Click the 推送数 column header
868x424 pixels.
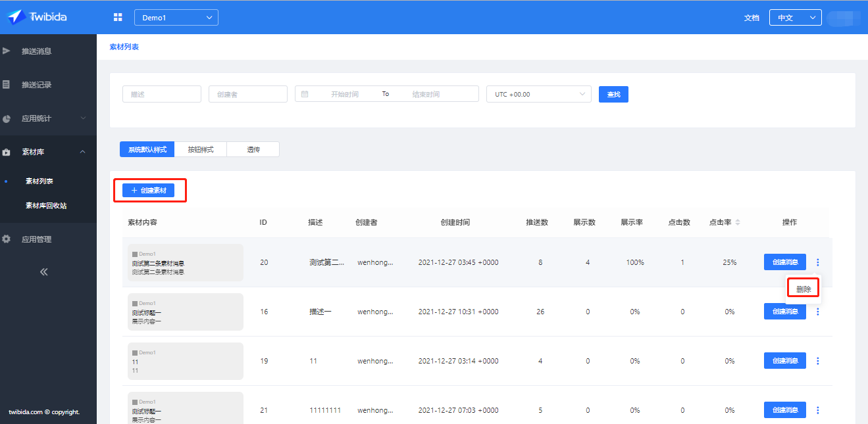[x=538, y=222]
